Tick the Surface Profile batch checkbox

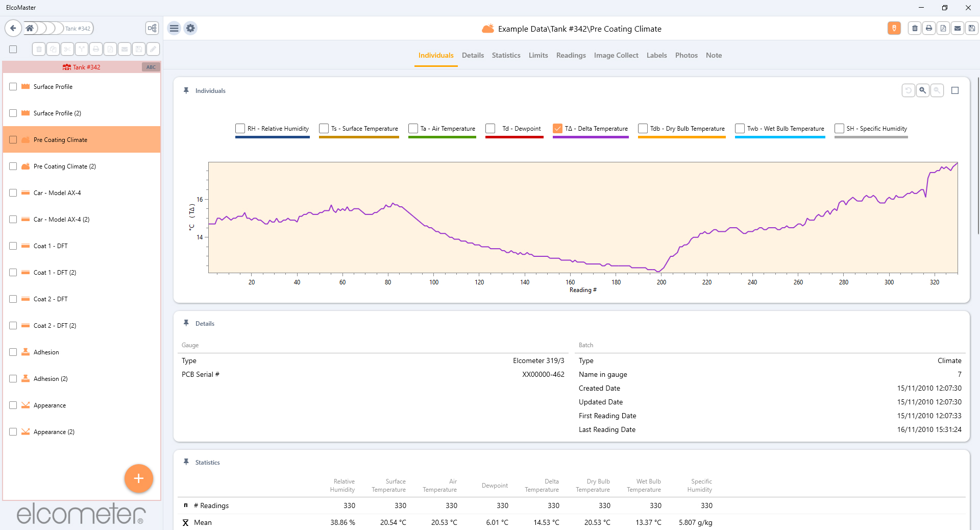coord(13,87)
